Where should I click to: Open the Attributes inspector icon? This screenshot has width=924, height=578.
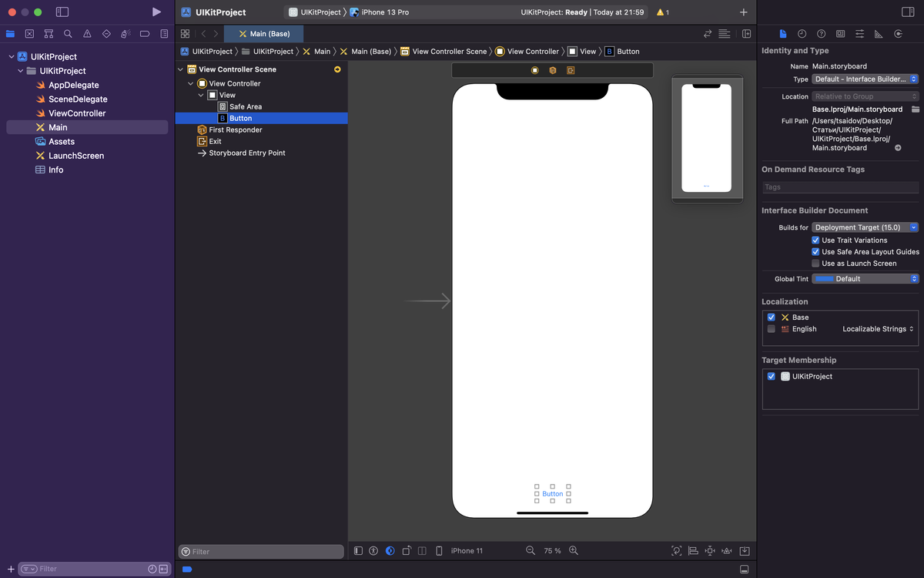tap(859, 34)
